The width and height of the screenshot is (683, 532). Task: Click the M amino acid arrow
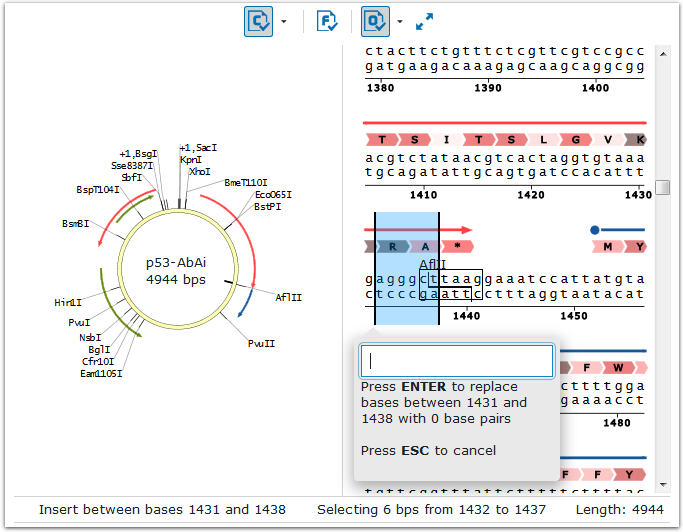[608, 247]
